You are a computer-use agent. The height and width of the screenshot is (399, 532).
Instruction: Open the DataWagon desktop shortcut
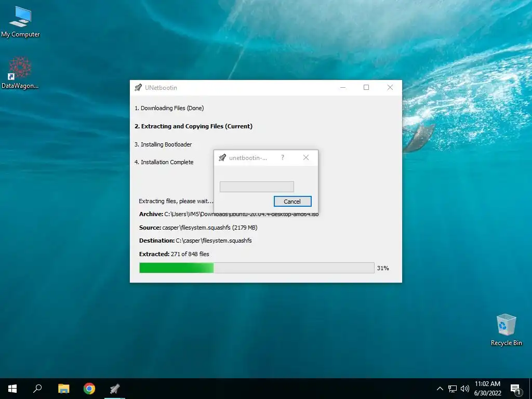point(20,73)
